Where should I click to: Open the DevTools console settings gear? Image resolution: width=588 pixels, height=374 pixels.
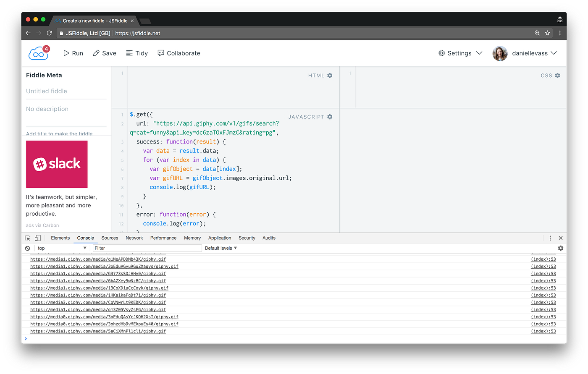(x=560, y=248)
